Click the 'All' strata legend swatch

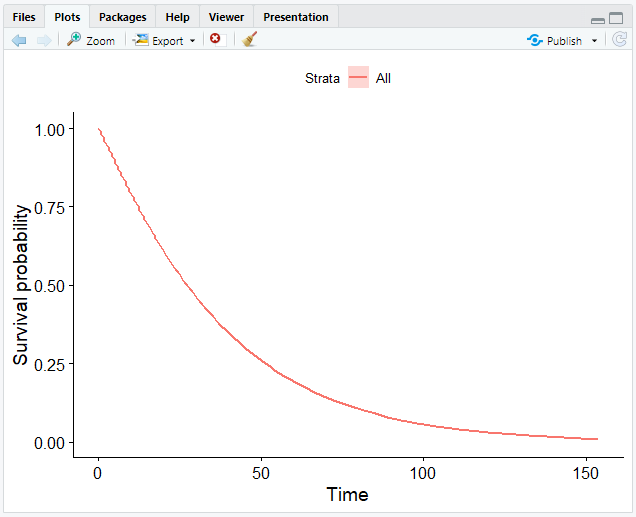359,77
